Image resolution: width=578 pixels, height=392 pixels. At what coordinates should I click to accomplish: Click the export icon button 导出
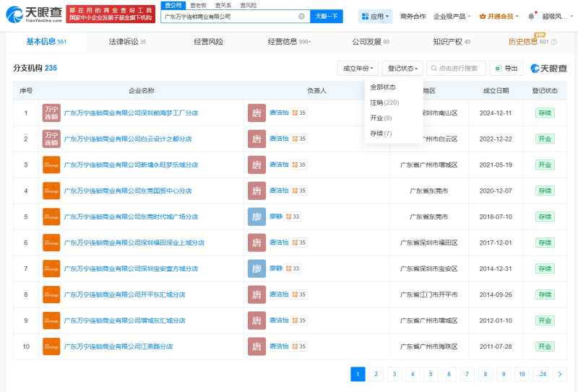(506, 69)
